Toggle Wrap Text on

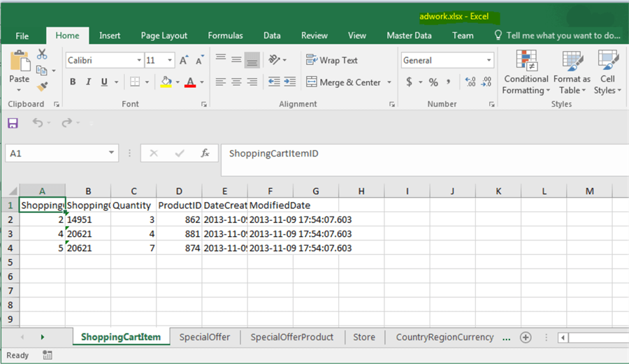tap(332, 60)
